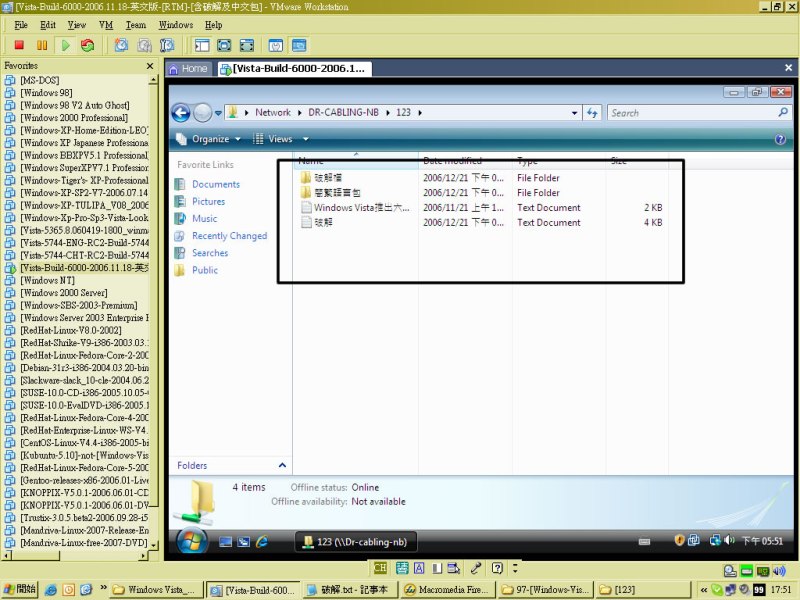
Task: Open the VM menu
Action: [x=106, y=25]
